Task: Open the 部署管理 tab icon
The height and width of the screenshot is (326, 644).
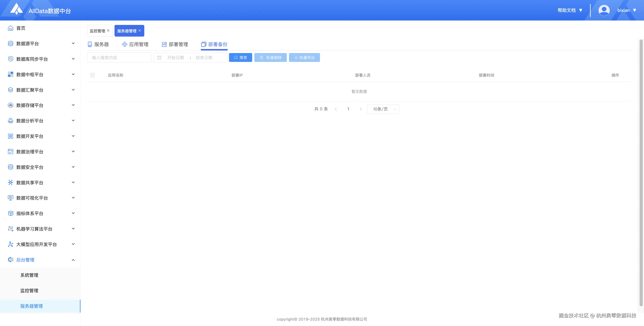Action: pos(164,44)
